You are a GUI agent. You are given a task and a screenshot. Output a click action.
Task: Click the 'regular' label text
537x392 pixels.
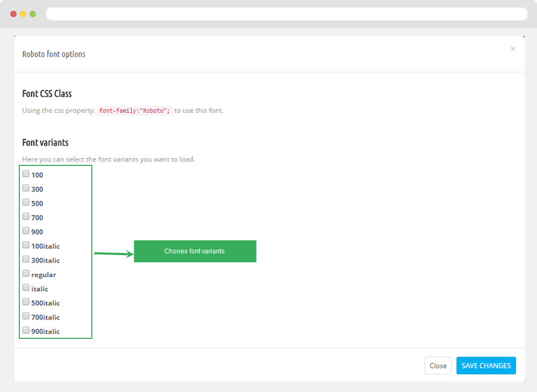coord(43,275)
